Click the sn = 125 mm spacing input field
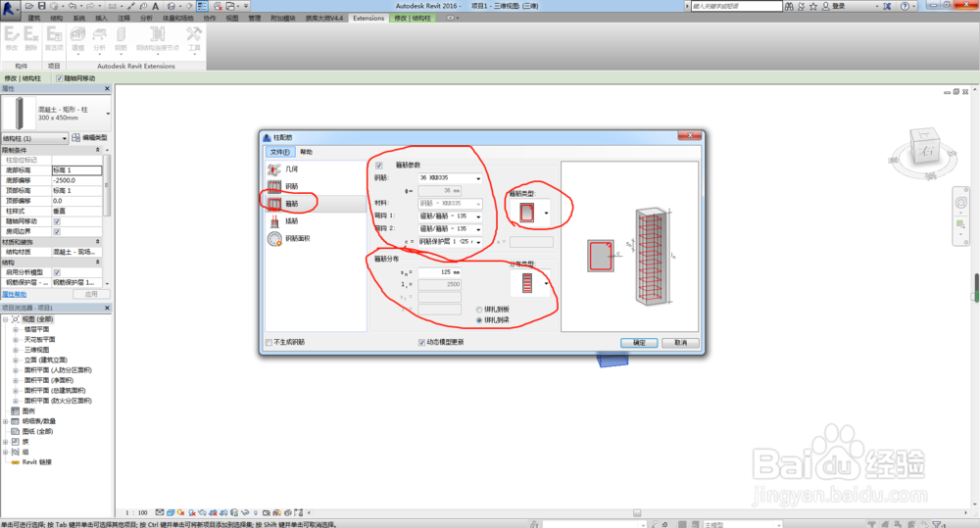This screenshot has width=980, height=528. click(x=439, y=272)
